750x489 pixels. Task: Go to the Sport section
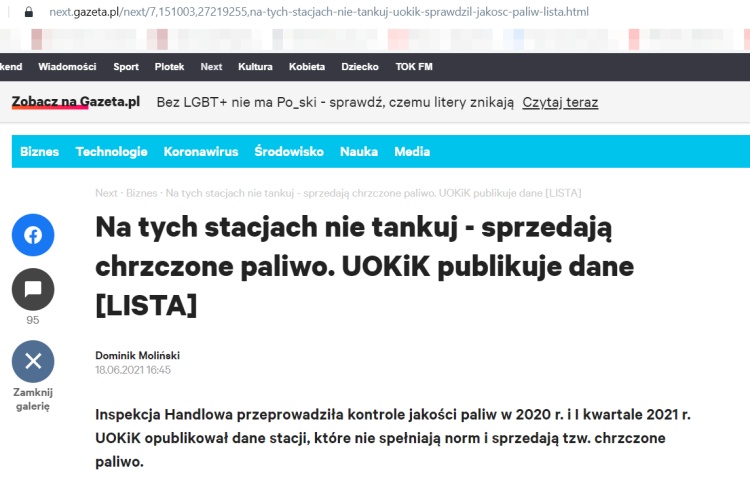tap(126, 67)
